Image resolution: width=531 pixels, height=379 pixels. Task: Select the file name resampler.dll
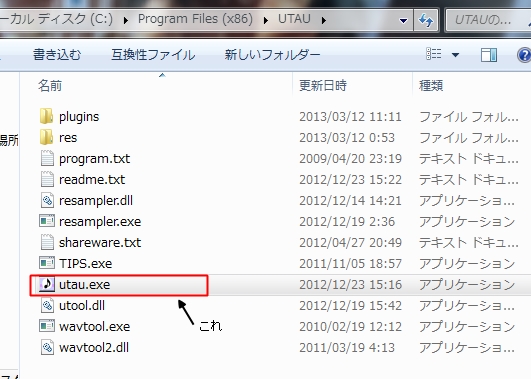[x=96, y=201]
